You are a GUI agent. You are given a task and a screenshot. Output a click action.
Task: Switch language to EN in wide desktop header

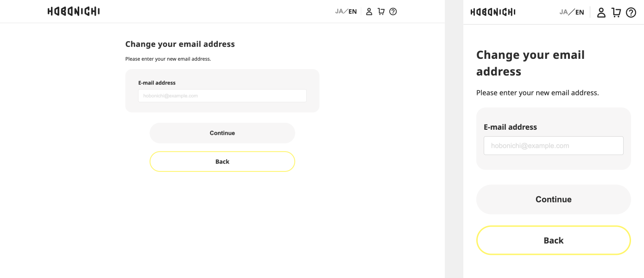(x=353, y=12)
